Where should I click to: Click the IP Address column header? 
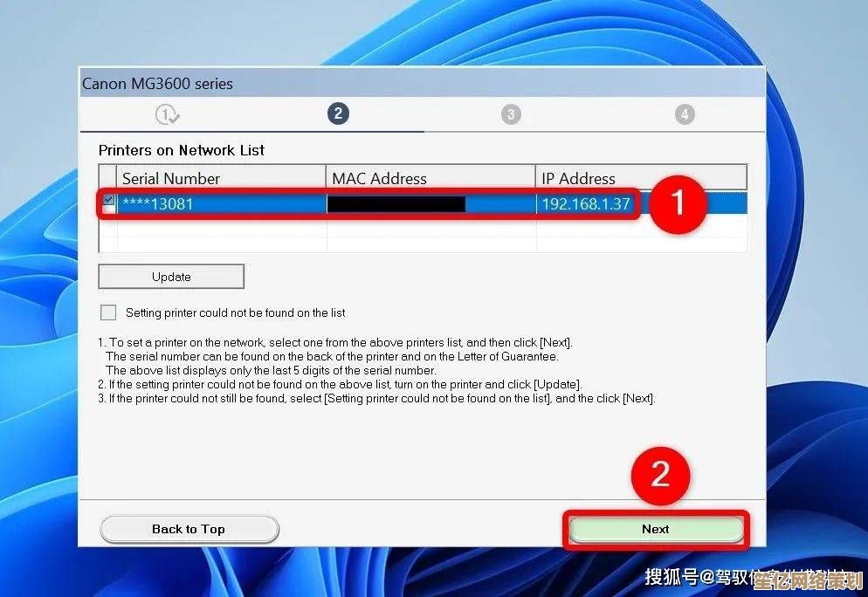point(578,178)
